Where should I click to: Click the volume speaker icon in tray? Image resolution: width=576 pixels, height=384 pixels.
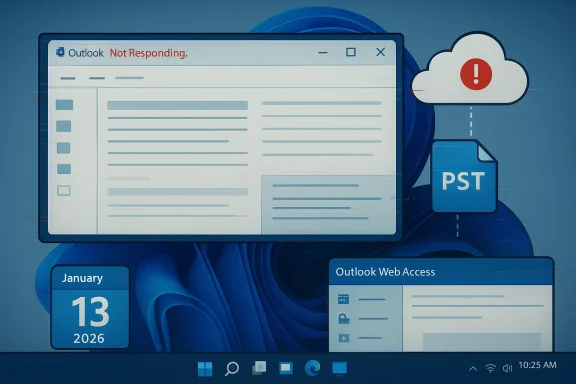507,368
